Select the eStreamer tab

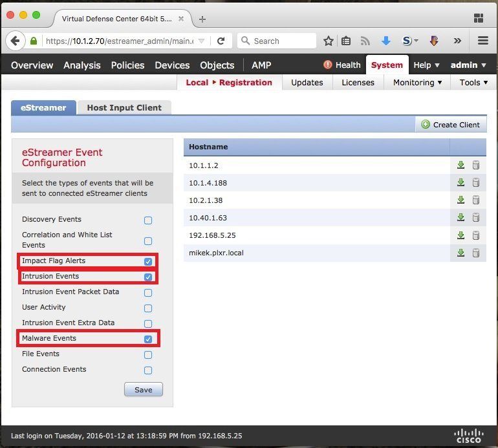(x=43, y=107)
